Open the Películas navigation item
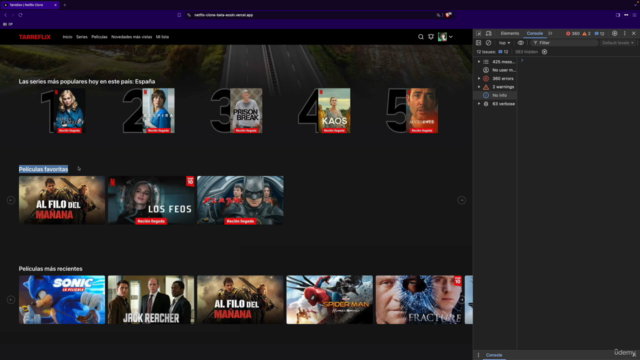Image resolution: width=640 pixels, height=360 pixels. coord(99,37)
